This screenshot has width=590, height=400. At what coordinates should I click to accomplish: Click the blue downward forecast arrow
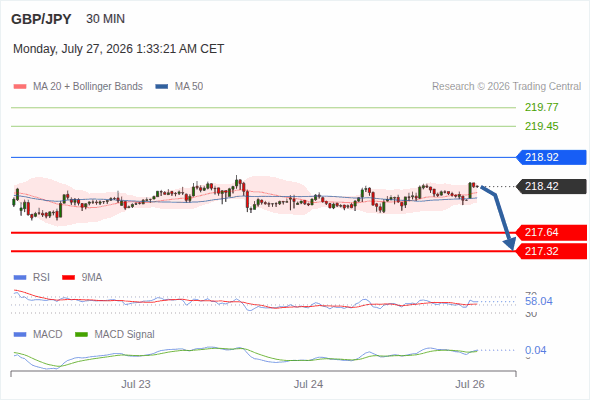(x=499, y=217)
